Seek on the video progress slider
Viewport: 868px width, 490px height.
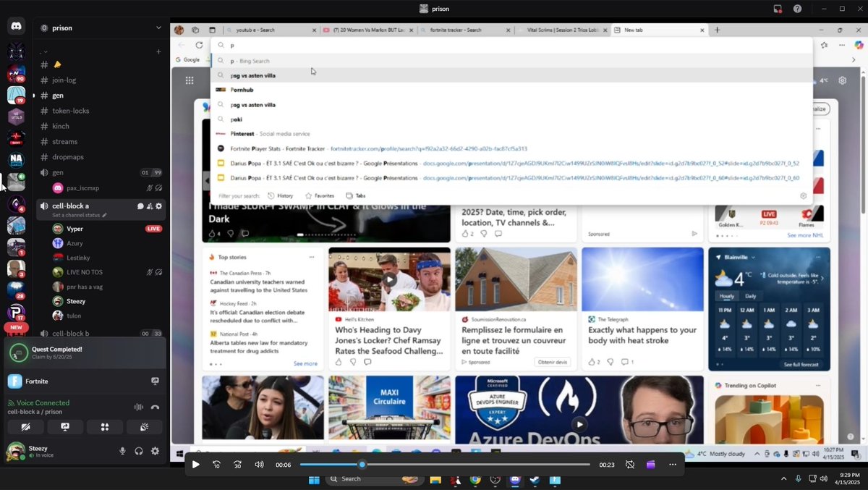[x=445, y=465]
